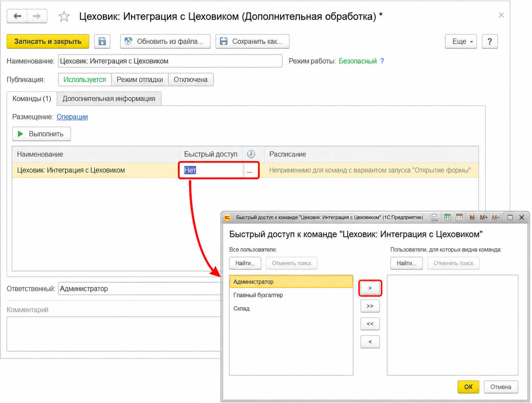Click Отменить поиск under Все пользователи
This screenshot has width=532, height=403.
click(292, 263)
